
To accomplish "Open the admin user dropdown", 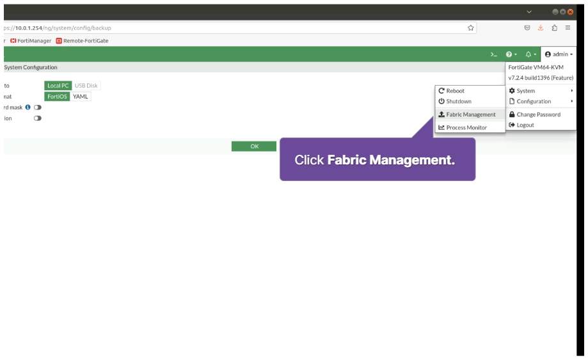I will click(x=559, y=54).
